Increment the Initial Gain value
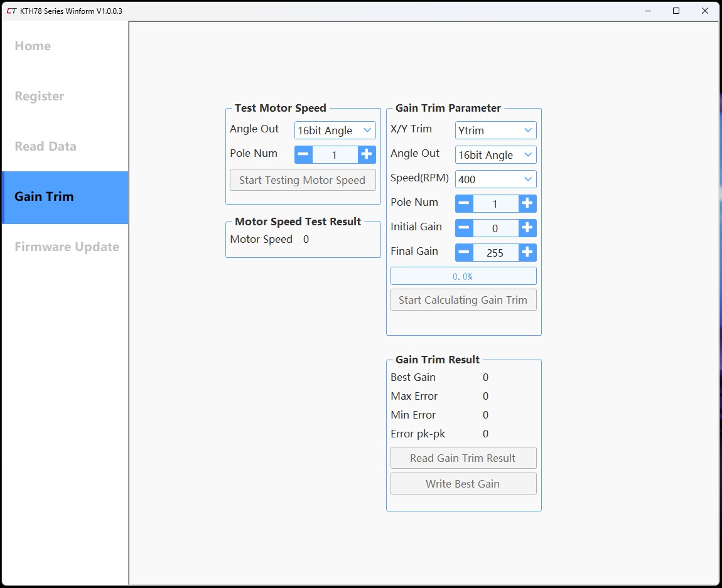The height and width of the screenshot is (588, 722). [527, 228]
